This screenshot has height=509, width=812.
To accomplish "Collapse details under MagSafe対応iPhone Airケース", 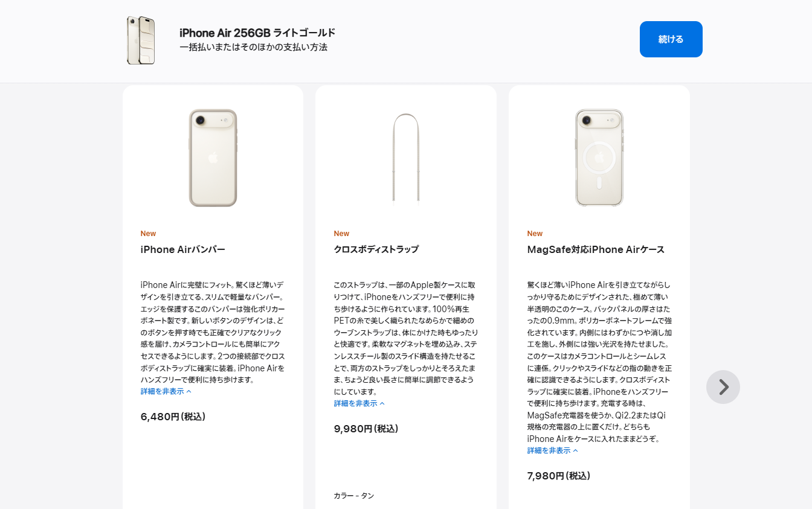I will [x=553, y=450].
